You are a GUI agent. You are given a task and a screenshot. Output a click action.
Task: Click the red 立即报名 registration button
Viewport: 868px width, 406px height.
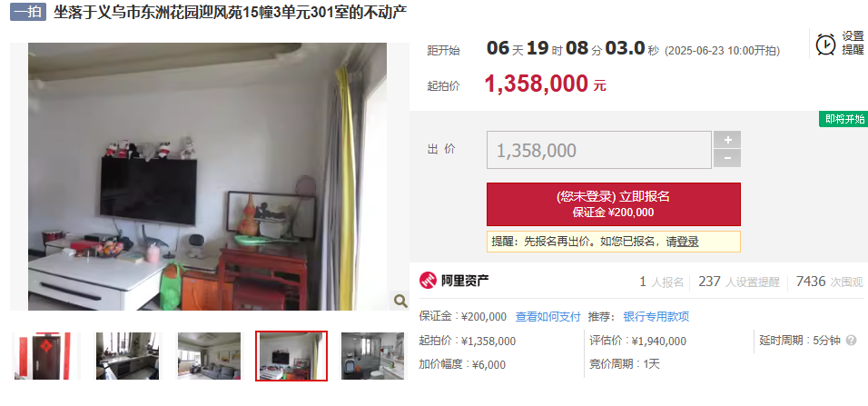tap(614, 203)
